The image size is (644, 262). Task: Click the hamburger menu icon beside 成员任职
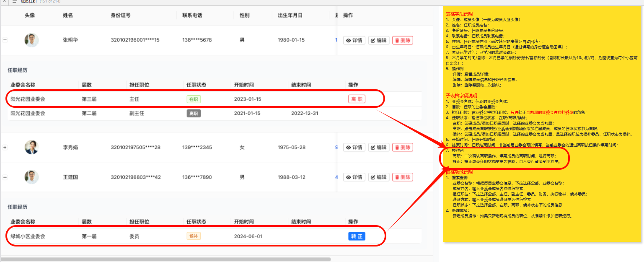(15, 2)
